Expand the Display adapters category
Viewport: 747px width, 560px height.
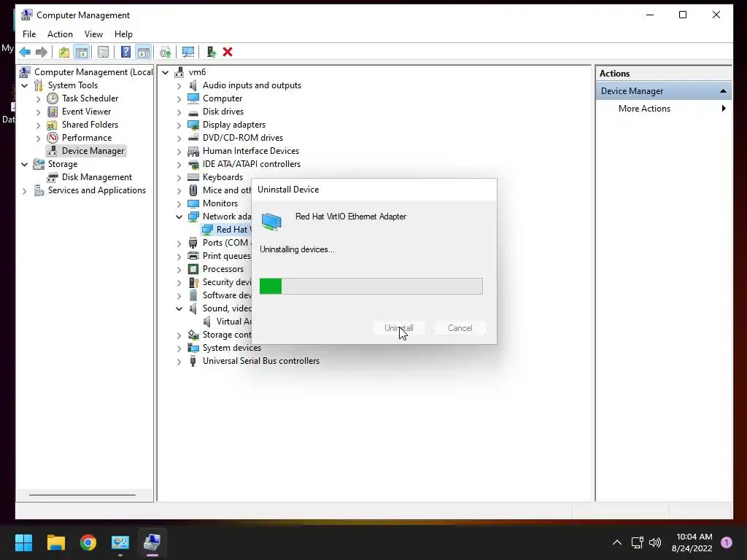pos(179,125)
